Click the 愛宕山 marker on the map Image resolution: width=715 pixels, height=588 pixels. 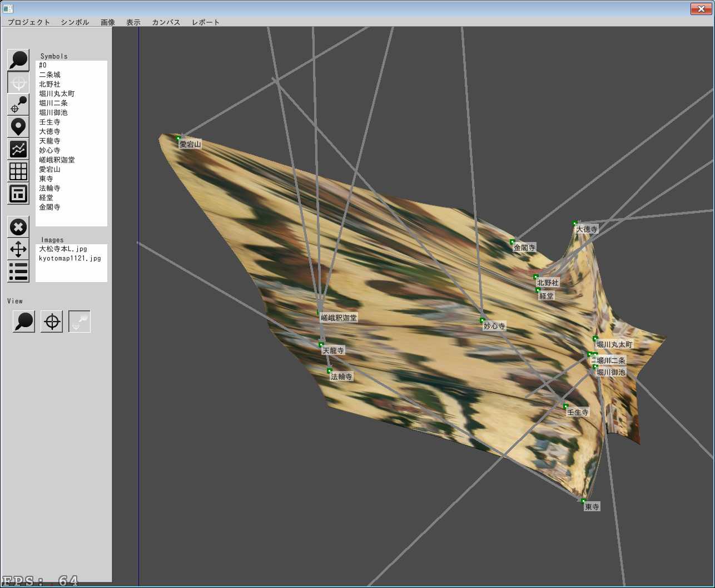point(178,138)
